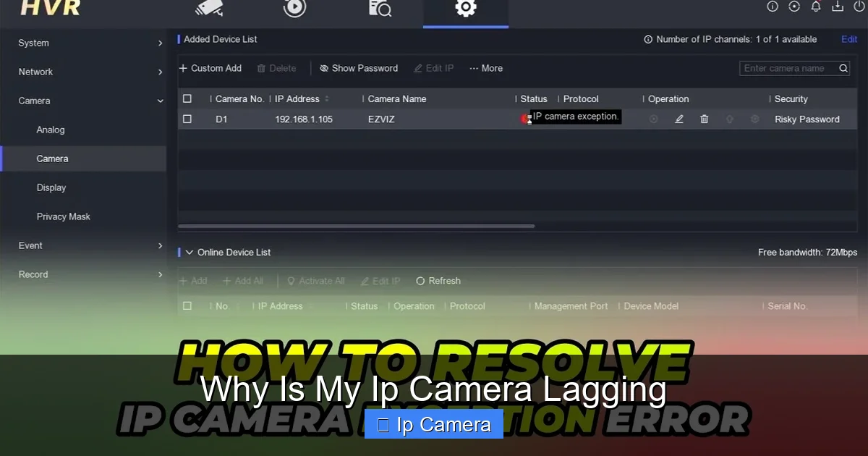Open the More options menu

pos(486,68)
